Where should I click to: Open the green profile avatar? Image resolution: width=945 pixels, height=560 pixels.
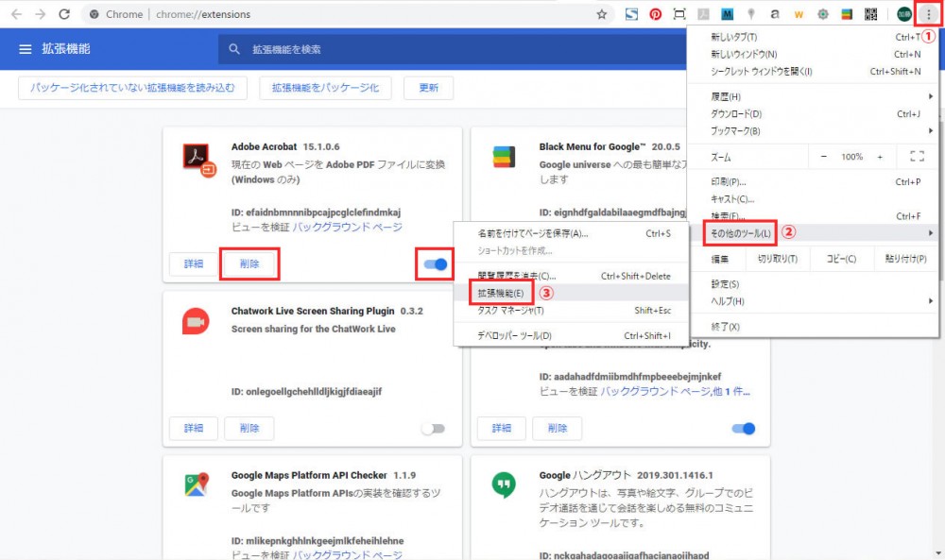(x=904, y=14)
